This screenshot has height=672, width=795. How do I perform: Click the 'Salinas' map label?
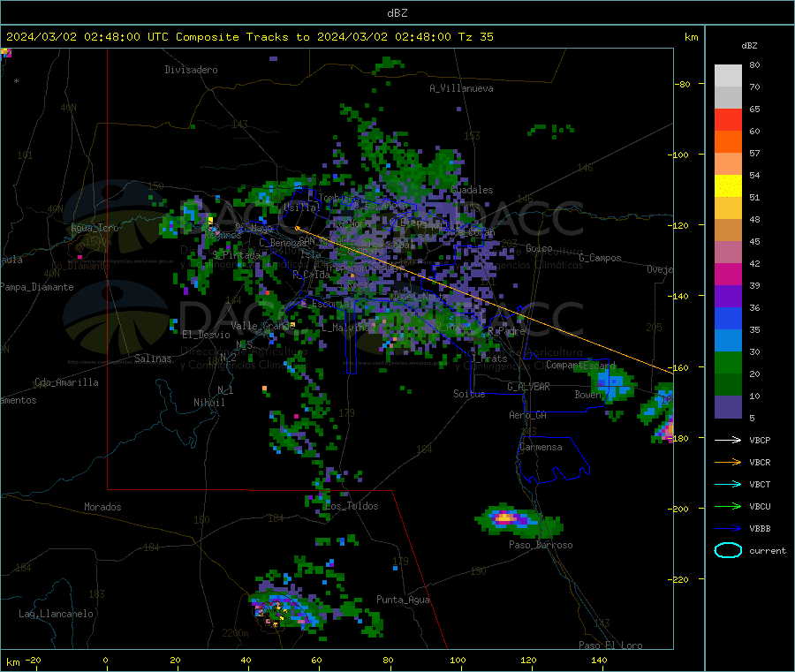[153, 359]
